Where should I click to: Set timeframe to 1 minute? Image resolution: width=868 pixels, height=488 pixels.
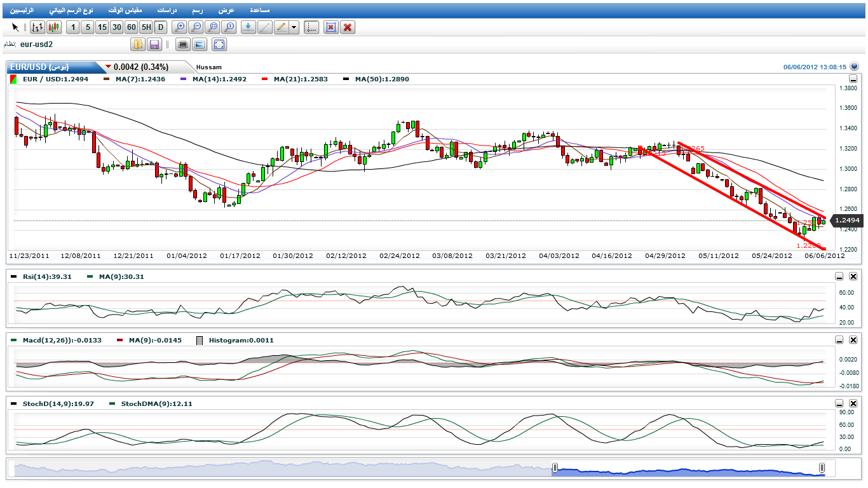click(72, 27)
